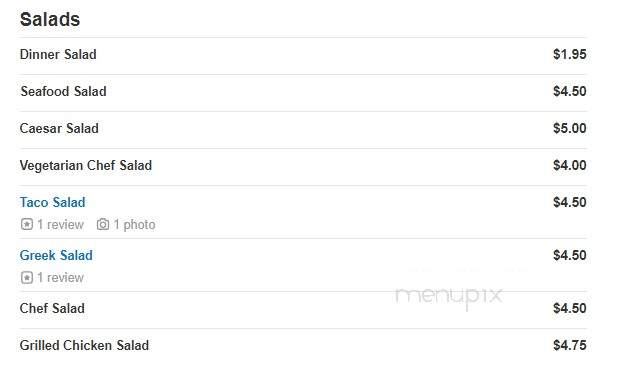
Task: Click the camera photo icon under Taco Salad
Action: [103, 224]
